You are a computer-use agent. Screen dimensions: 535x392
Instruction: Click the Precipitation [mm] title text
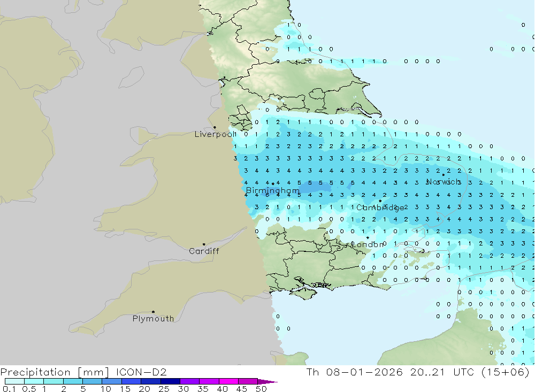pos(55,372)
